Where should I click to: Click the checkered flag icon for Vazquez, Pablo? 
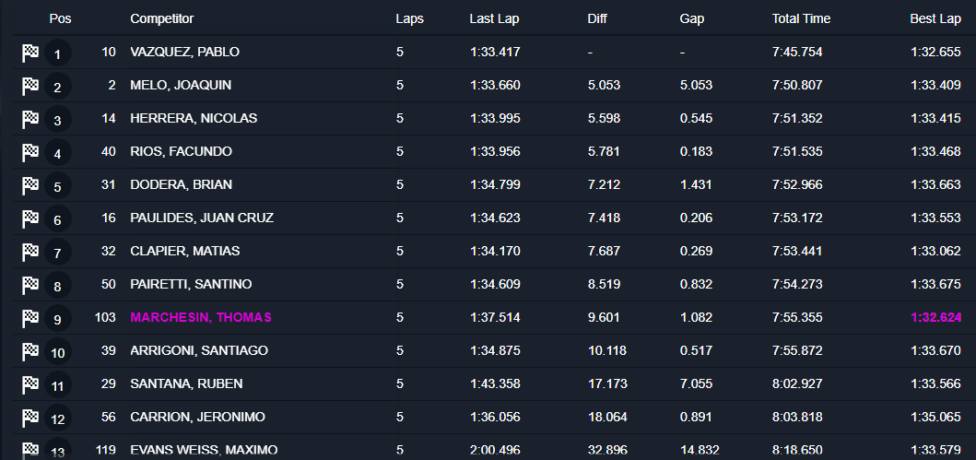30,53
